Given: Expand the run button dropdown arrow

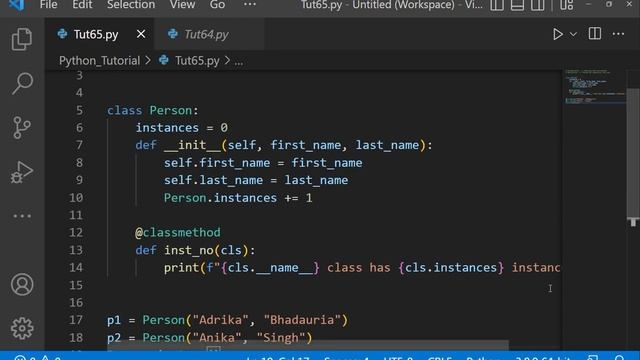Looking at the screenshot, I should [573, 35].
